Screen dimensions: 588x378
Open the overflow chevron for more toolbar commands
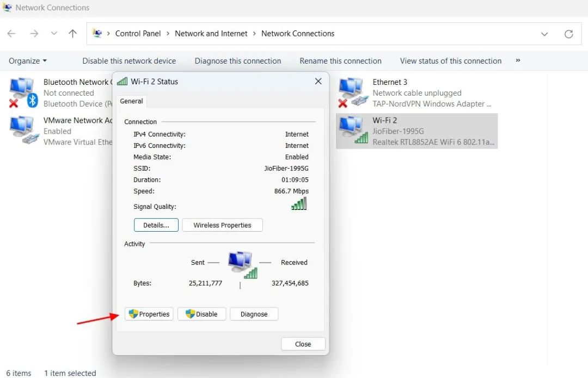point(518,60)
